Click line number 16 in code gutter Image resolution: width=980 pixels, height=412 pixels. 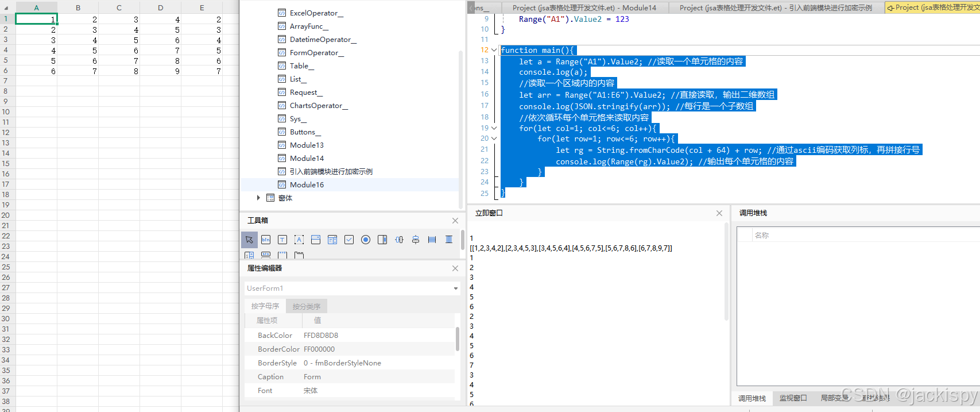[485, 94]
